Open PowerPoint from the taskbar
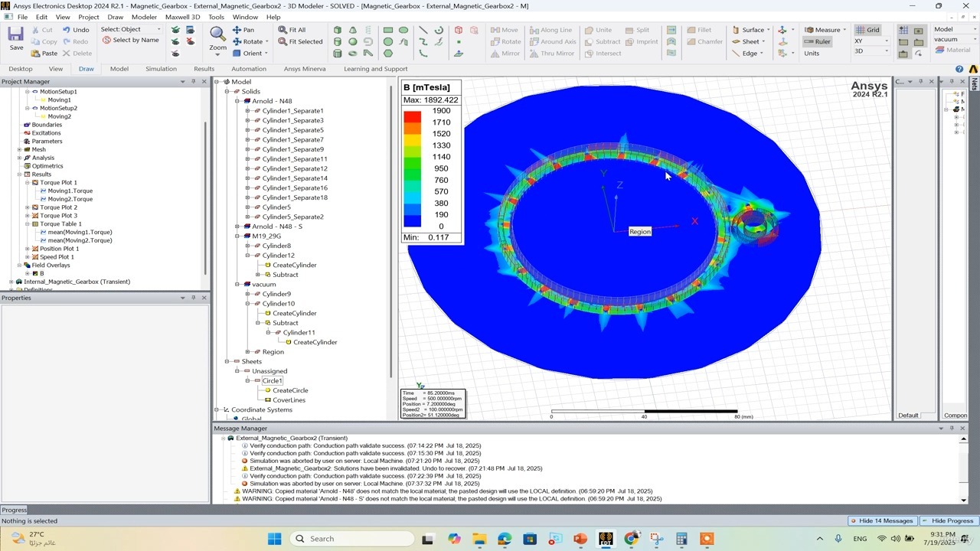 pos(580,539)
